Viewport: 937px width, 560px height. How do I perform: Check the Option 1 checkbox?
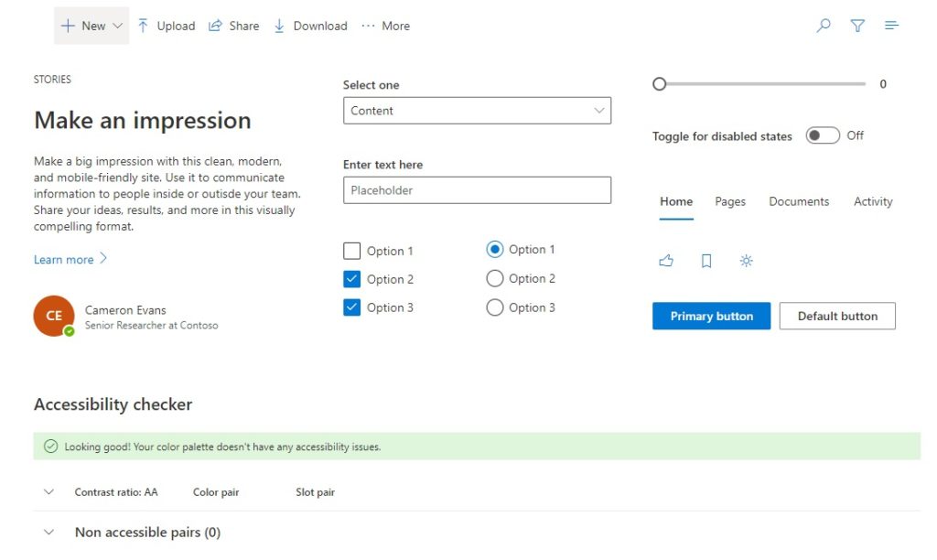pos(352,251)
